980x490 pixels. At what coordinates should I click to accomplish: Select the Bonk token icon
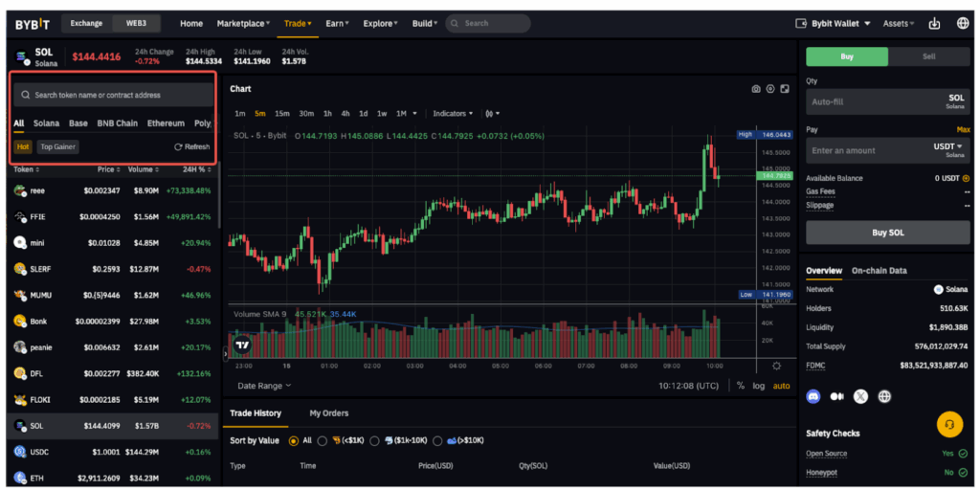tap(19, 322)
